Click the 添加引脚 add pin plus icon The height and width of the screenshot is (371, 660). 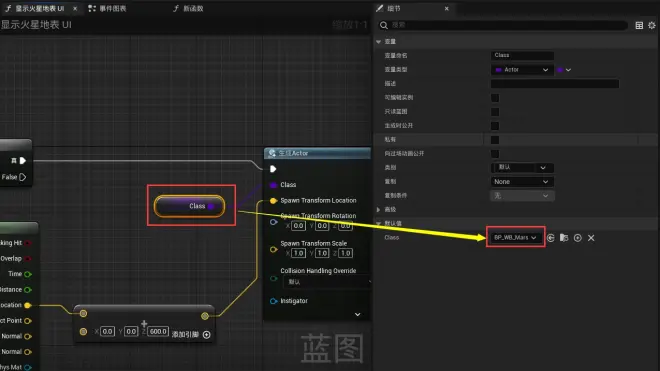(x=207, y=334)
